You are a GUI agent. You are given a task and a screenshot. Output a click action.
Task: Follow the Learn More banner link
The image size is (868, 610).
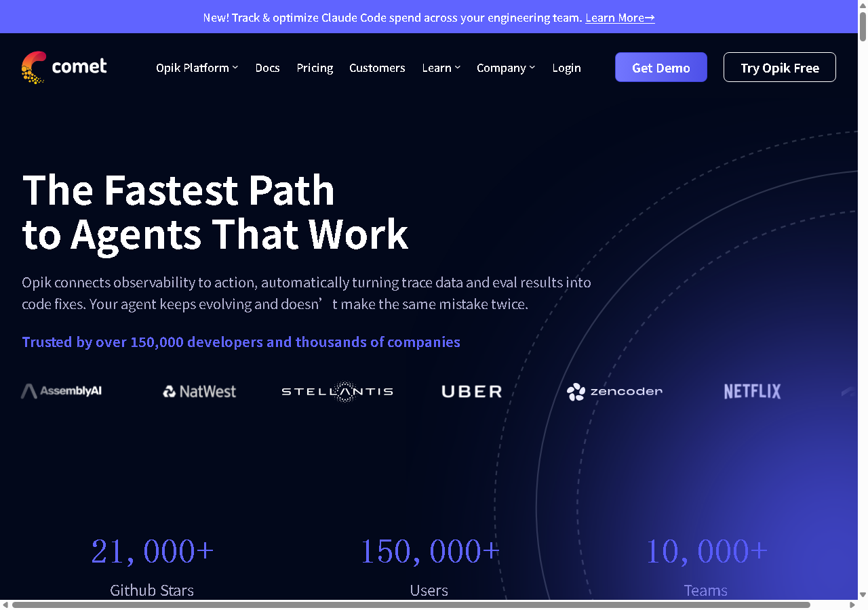(x=620, y=18)
